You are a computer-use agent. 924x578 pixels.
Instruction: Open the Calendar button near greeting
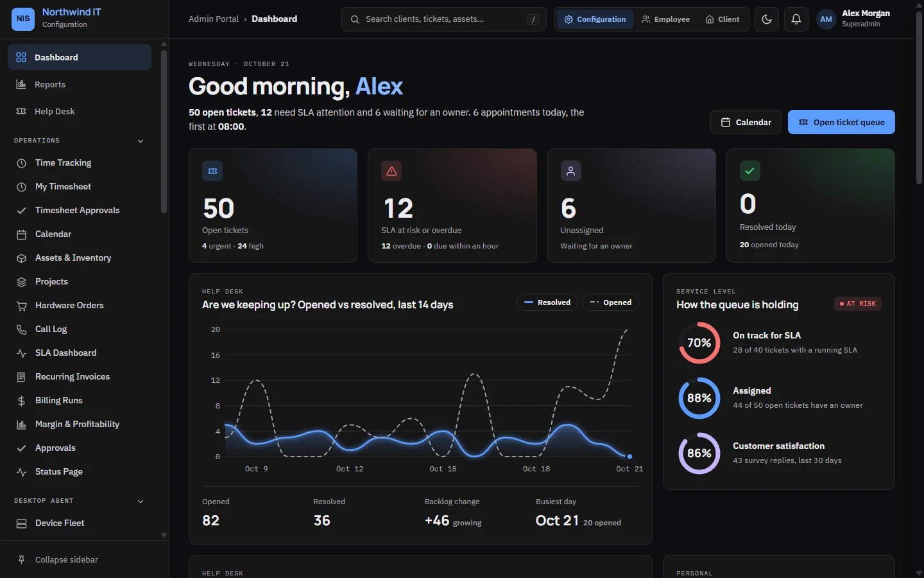[746, 122]
